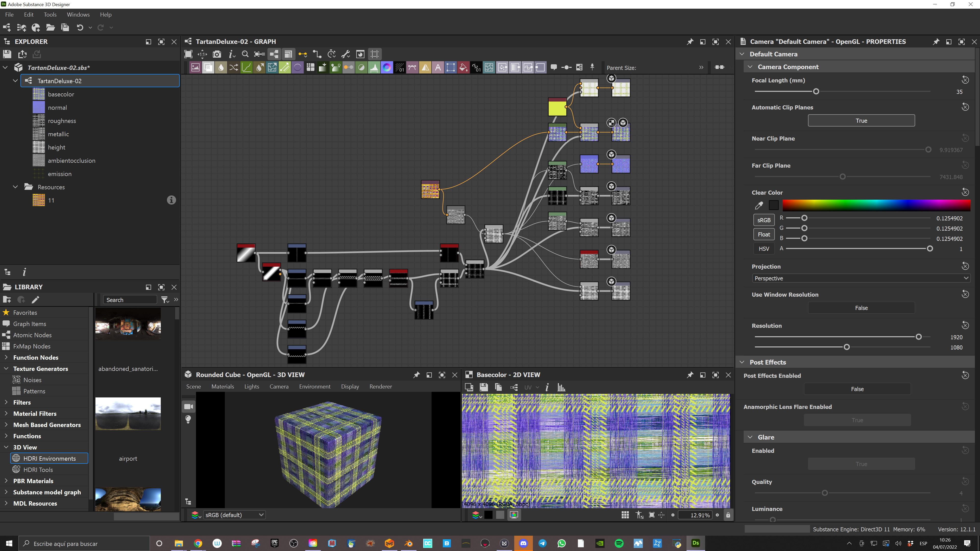
Task: Add a Blend node from node toolbar
Action: click(x=208, y=68)
